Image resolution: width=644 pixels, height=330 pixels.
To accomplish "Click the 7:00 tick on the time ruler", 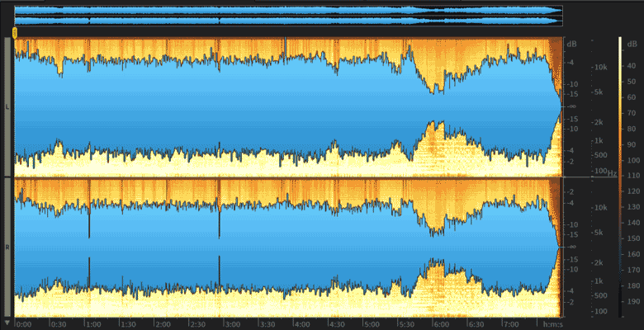I will tap(511, 324).
